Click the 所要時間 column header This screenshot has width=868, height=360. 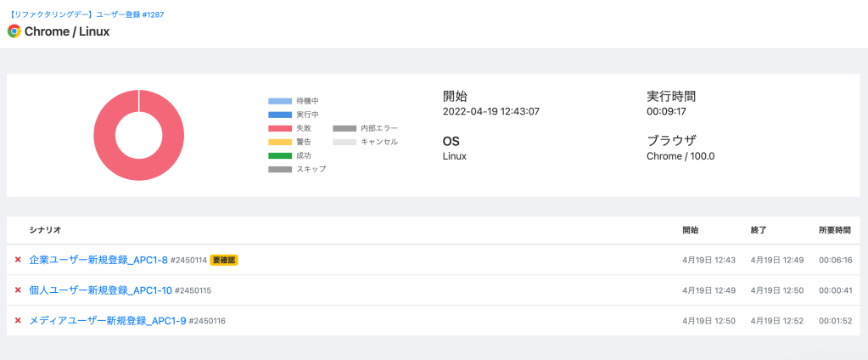835,230
